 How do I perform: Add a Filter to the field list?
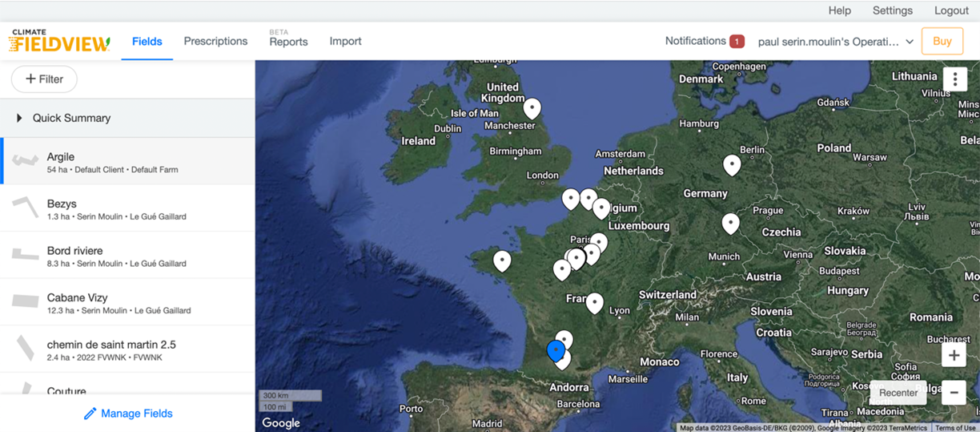coord(44,79)
